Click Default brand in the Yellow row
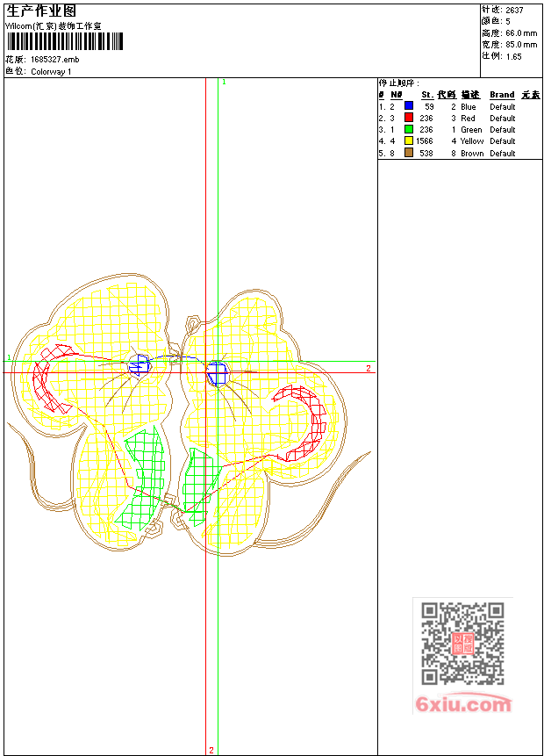Screen dimensions: 544x756 pyautogui.click(x=503, y=141)
